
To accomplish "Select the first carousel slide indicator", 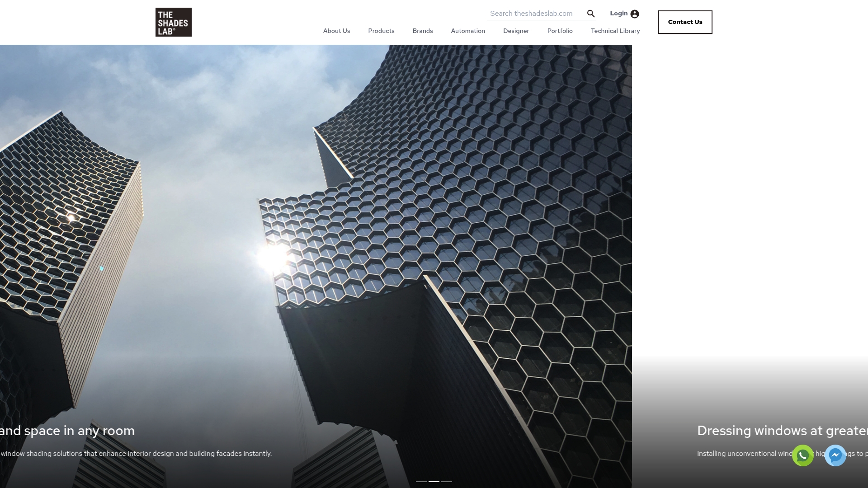I will tap(421, 482).
